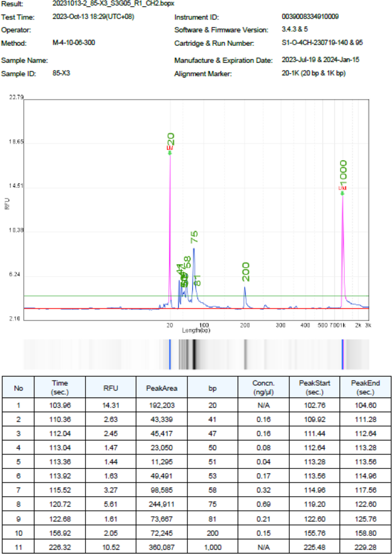Click the green 81 peak label

click(x=197, y=280)
